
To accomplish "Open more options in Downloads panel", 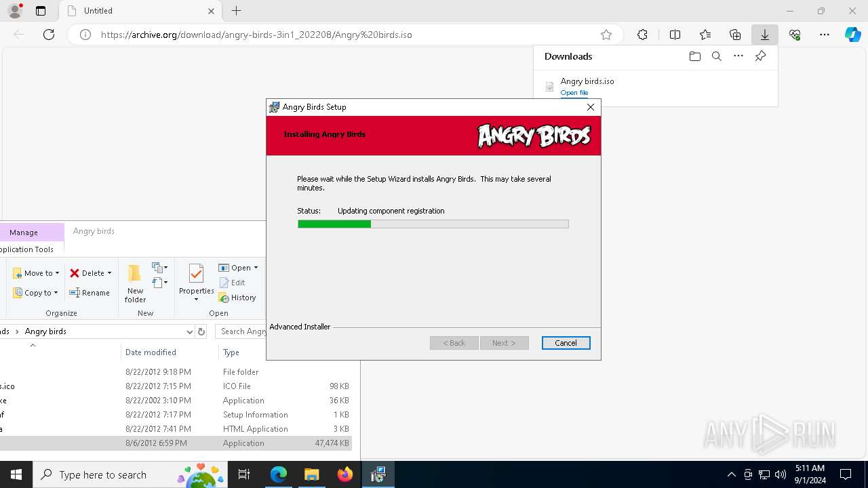I will tap(738, 56).
